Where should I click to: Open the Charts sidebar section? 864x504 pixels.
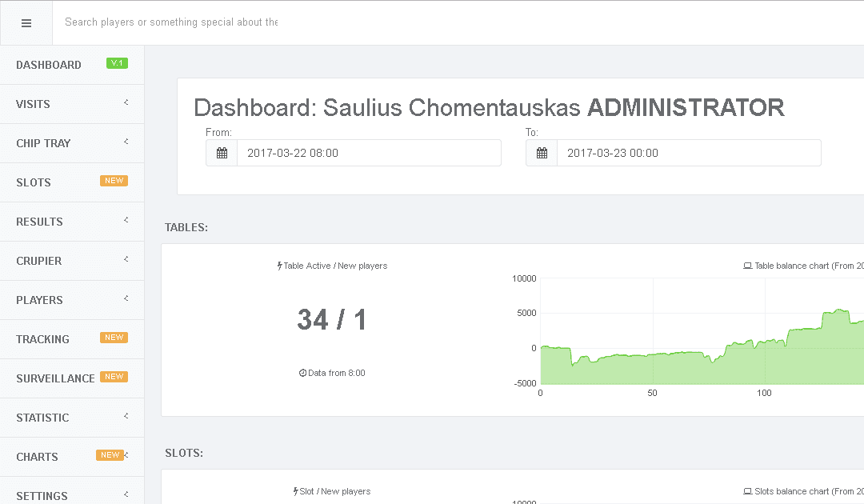[72, 457]
